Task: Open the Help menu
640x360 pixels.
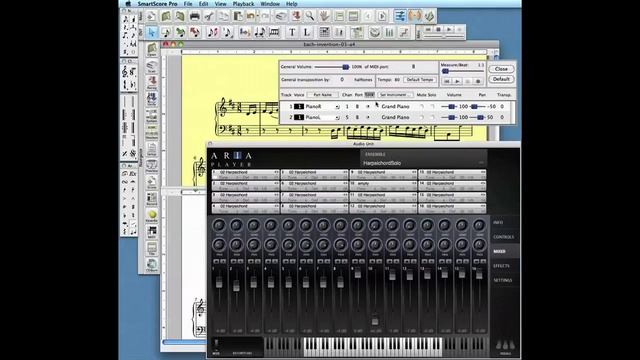Action: (291, 4)
